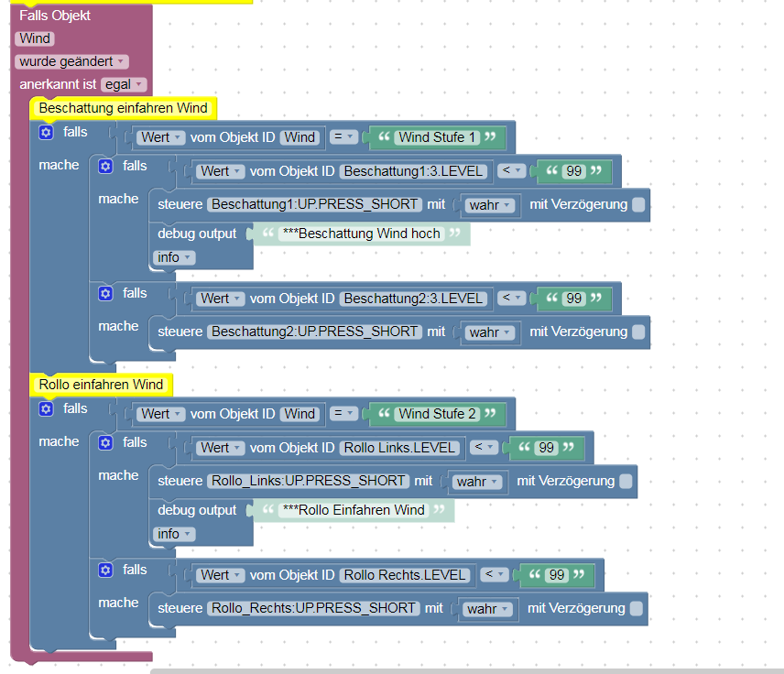The width and height of the screenshot is (784, 674).
Task: Open Wert dropdown in Wind Stufe 2 condition
Action: coord(161,414)
